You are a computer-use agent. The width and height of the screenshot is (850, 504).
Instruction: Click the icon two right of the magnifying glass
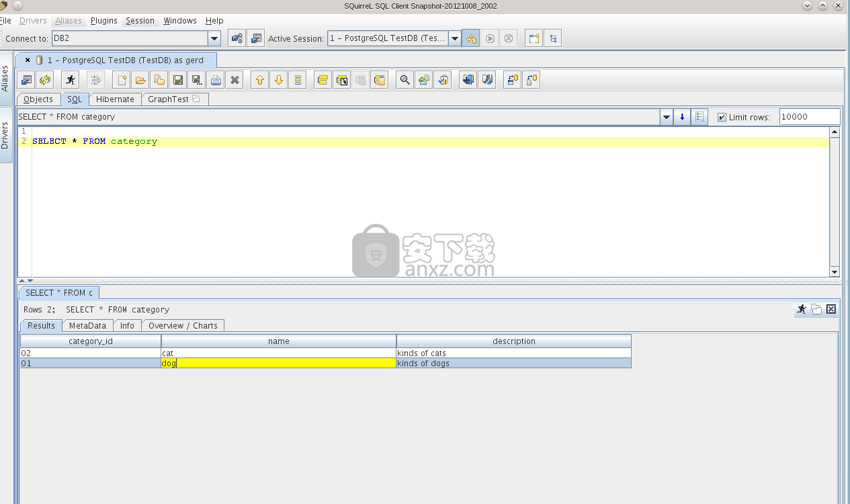click(x=442, y=80)
